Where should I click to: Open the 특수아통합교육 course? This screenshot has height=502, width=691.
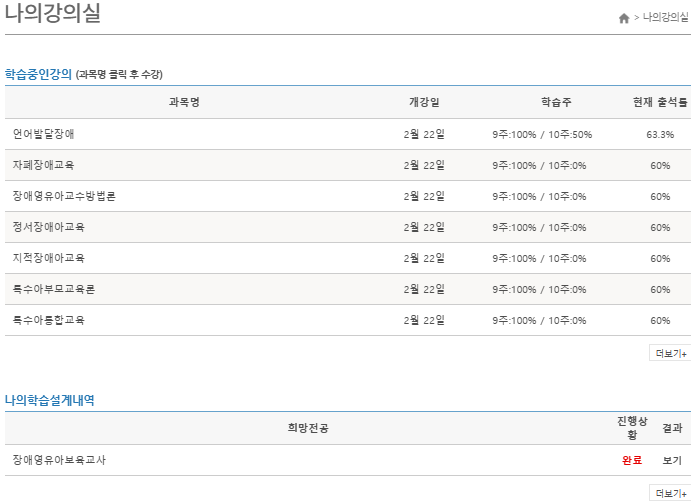[49, 320]
